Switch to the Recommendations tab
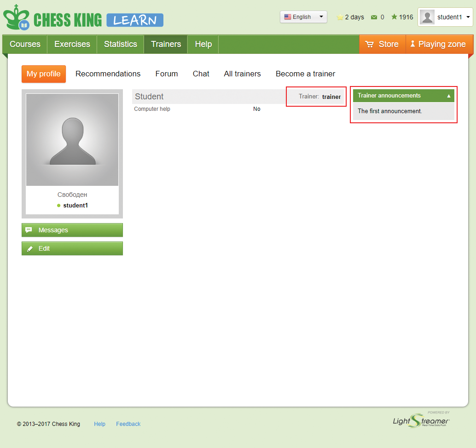 (x=108, y=74)
